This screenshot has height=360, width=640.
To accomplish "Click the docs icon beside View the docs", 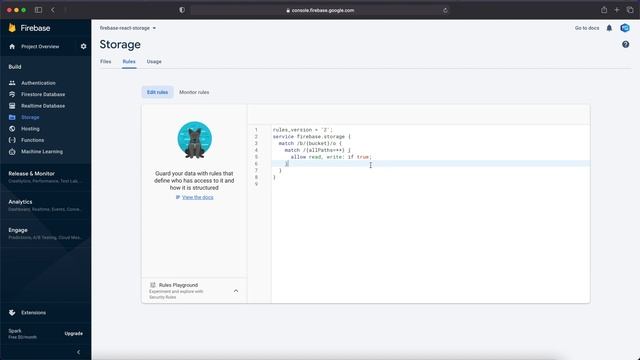I will tap(178, 197).
